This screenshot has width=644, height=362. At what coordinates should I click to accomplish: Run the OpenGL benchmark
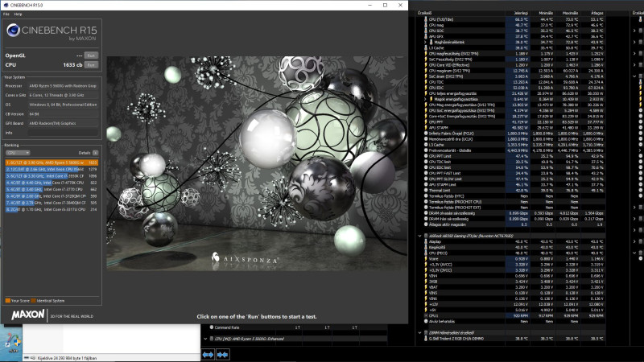[x=91, y=56]
